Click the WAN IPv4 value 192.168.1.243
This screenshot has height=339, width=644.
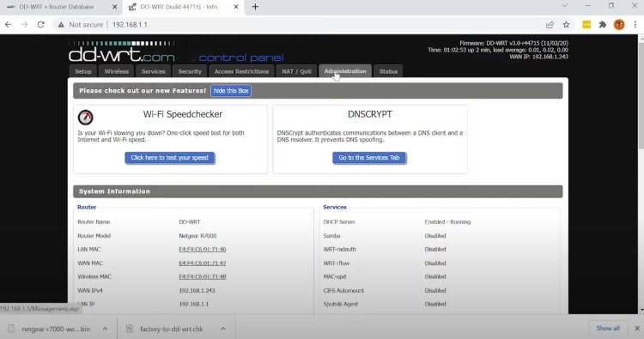197,291
